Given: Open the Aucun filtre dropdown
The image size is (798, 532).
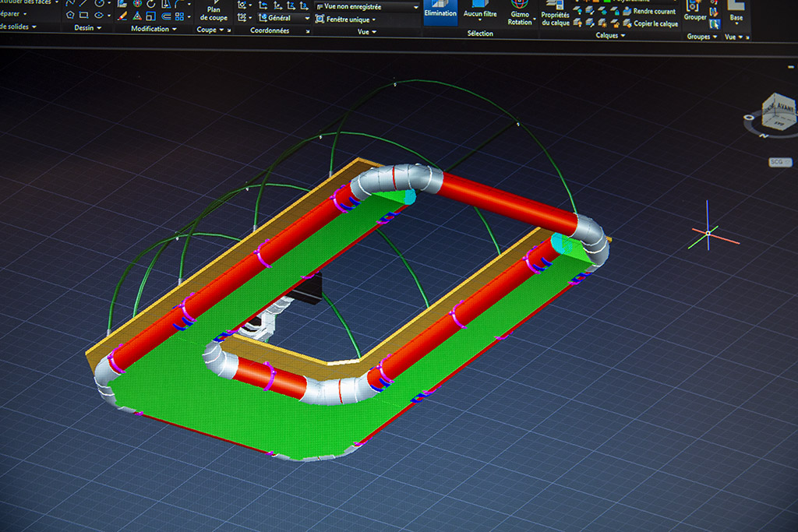Looking at the screenshot, I should (x=480, y=19).
